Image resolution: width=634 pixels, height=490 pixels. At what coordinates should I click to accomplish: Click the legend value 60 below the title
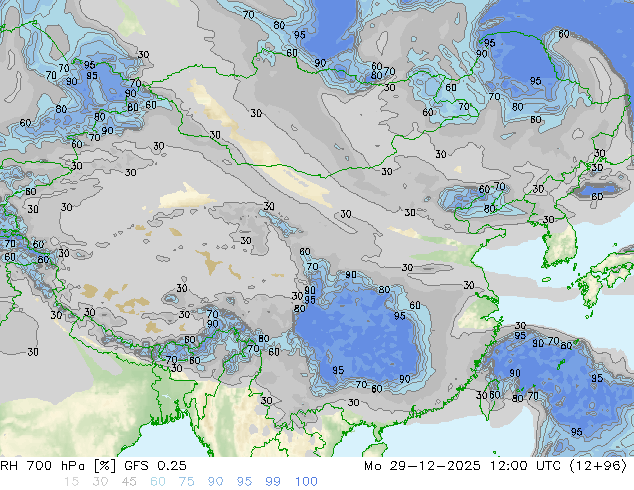tap(158, 482)
